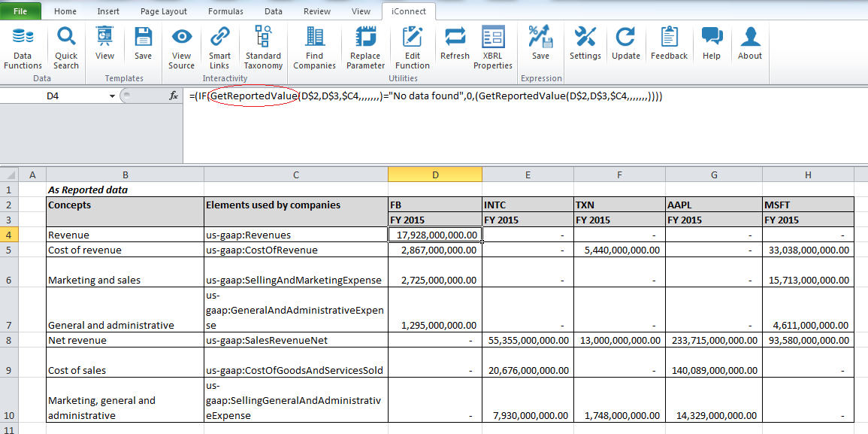Switch to the Data tab
Image resolution: width=868 pixels, height=434 pixels.
[x=274, y=11]
